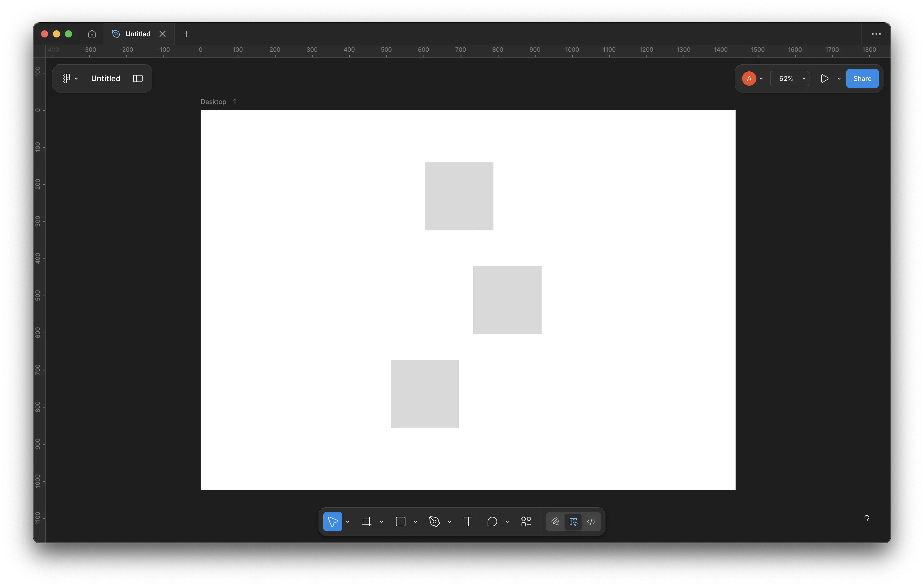The width and height of the screenshot is (924, 587).
Task: Expand the Figma main menu chevron
Action: [77, 79]
